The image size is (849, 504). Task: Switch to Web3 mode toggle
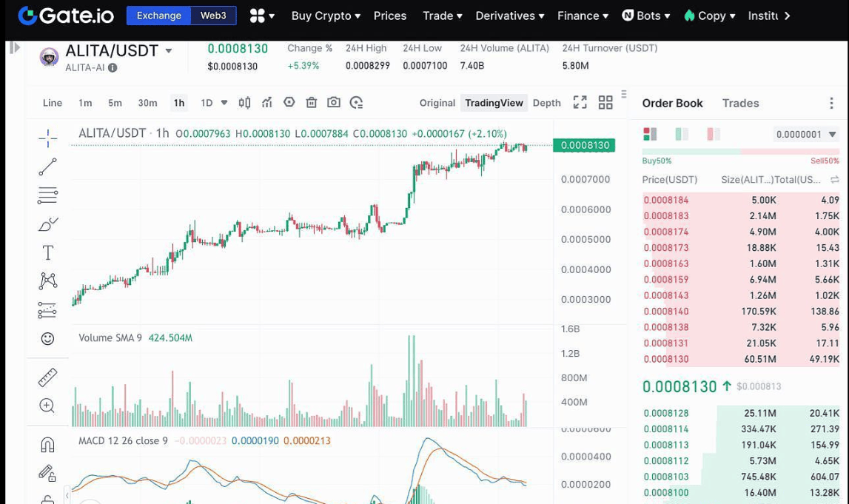(x=213, y=16)
